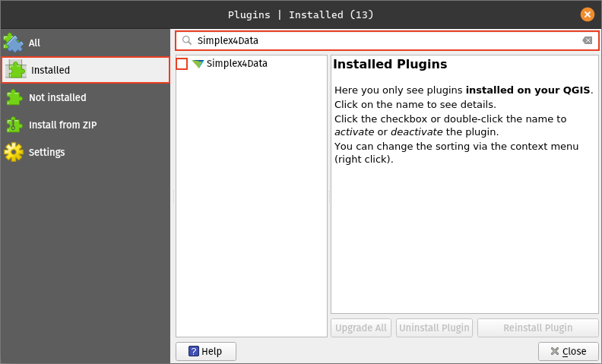Open Install from ZIP tab
Screen dimensions: 602x364
[85, 125]
